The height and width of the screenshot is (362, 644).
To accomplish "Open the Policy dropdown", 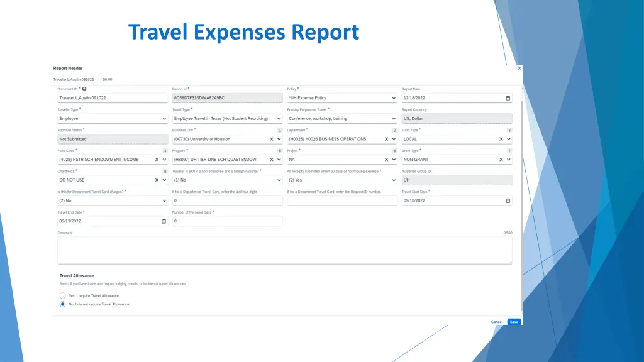I will (x=341, y=98).
